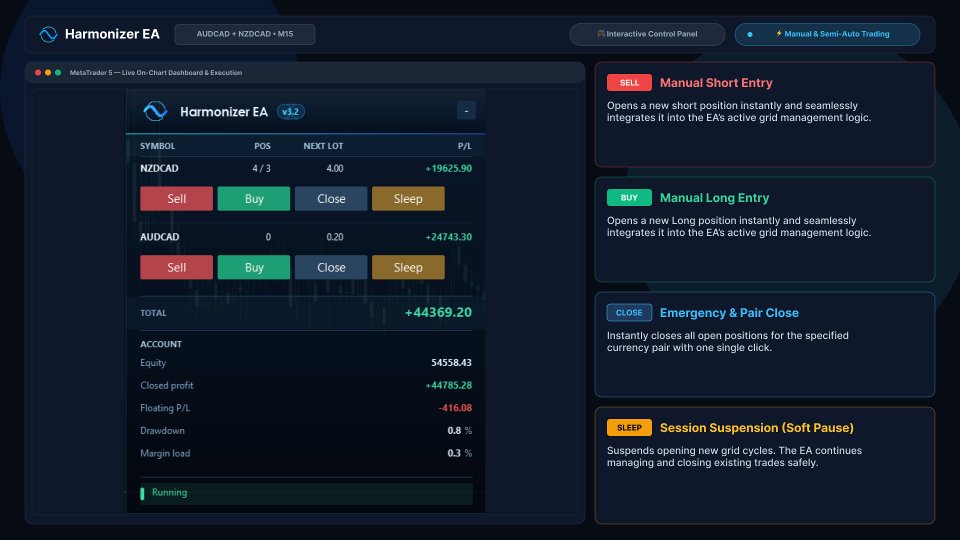960x540 pixels.
Task: Click the Sleep button for NZDCAD
Action: (x=408, y=199)
